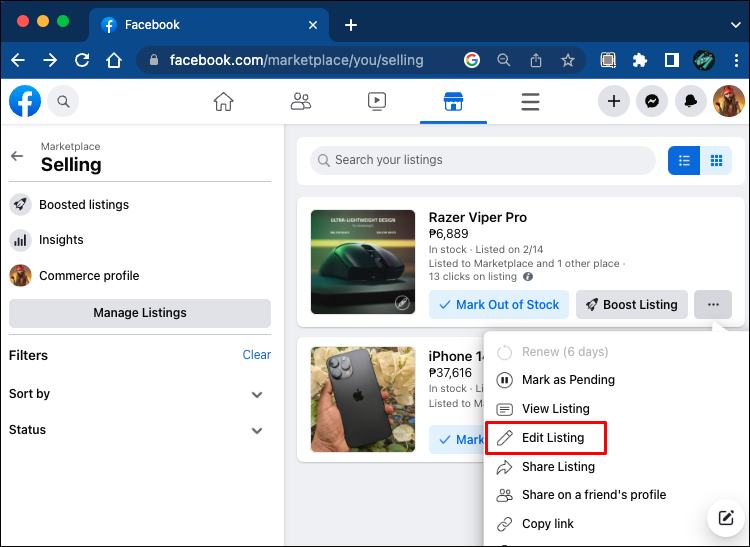The image size is (750, 547).
Task: Toggle the browser side panel icon
Action: tap(672, 60)
